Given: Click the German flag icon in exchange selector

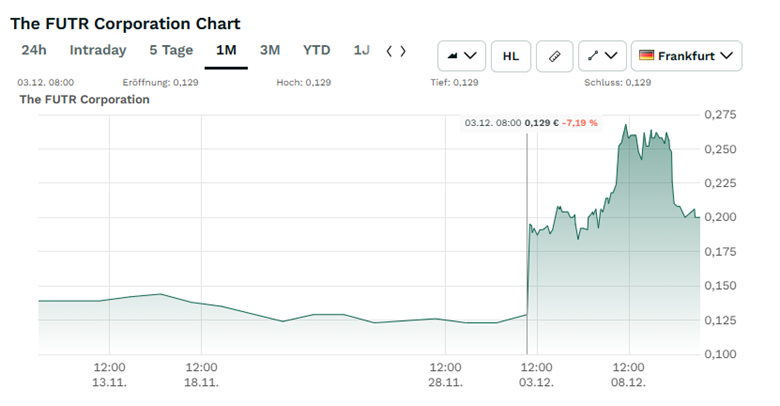Looking at the screenshot, I should pos(646,55).
